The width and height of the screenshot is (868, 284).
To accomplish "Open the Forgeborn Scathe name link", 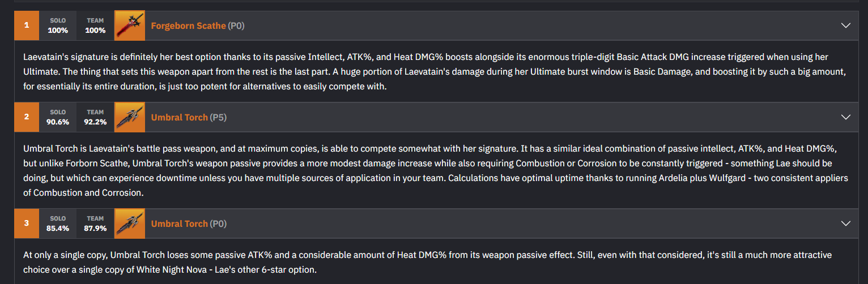I will click(x=188, y=25).
